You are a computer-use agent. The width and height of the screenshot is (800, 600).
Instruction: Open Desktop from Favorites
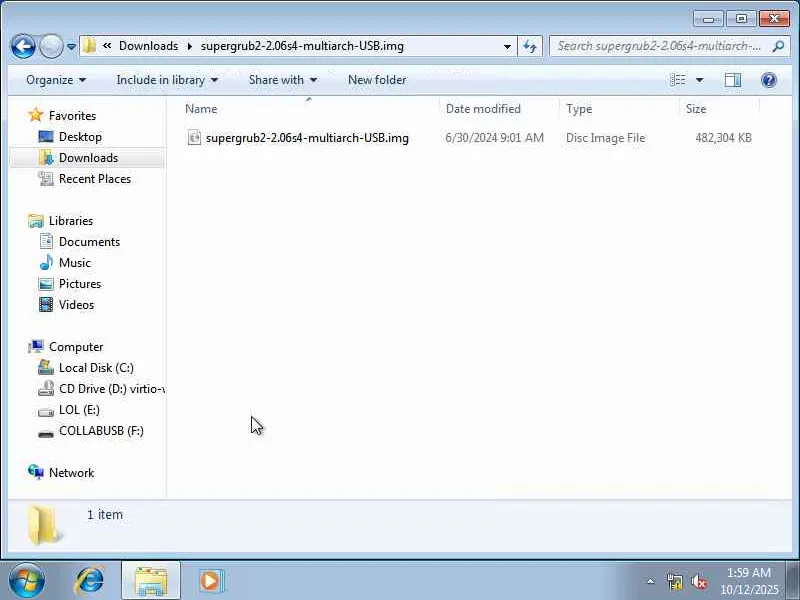pyautogui.click(x=80, y=137)
